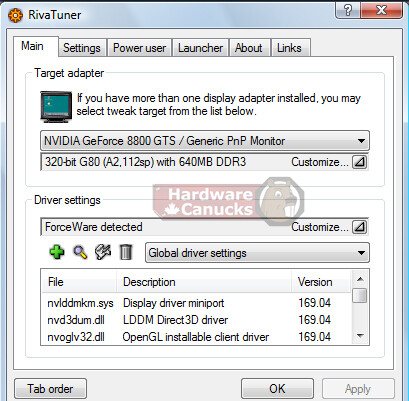Switch to the Main tab
409x401 pixels.
36,46
